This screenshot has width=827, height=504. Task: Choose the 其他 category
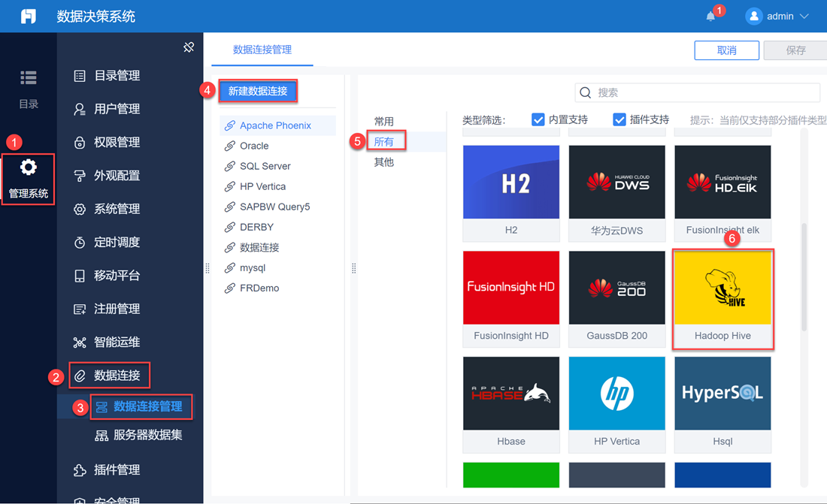point(384,161)
